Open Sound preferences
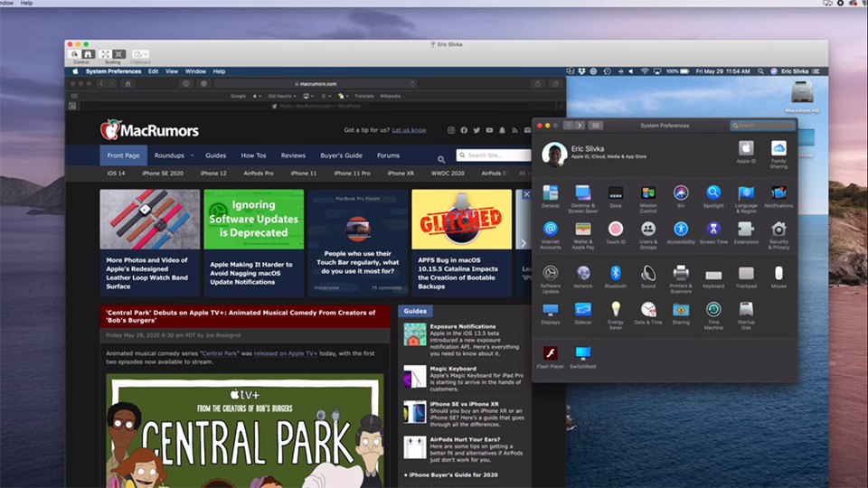This screenshot has width=868, height=488. (x=648, y=277)
